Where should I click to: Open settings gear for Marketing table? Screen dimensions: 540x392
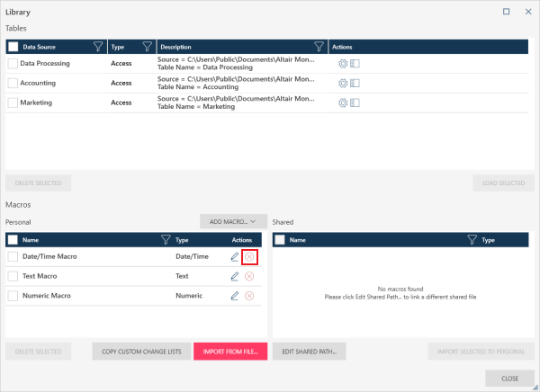coord(342,103)
